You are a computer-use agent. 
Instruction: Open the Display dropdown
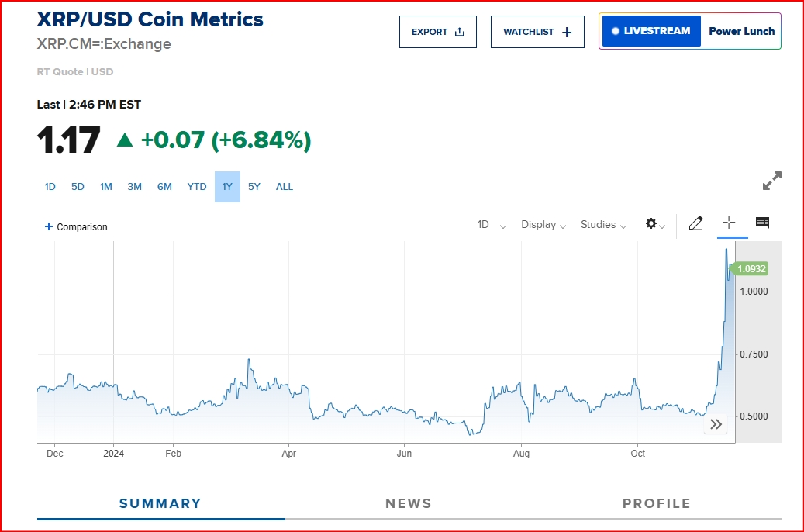543,225
